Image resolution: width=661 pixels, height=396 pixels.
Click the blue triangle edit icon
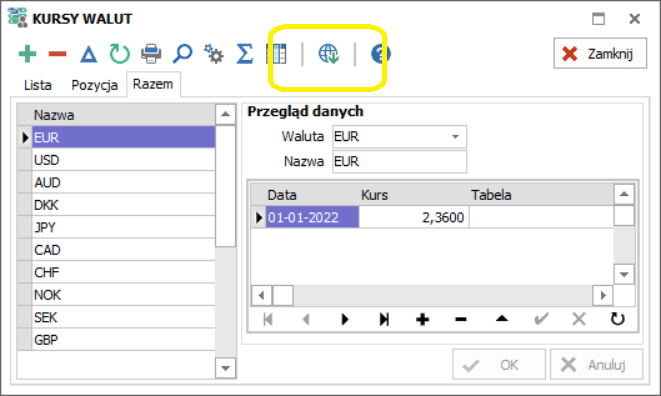tap(89, 54)
